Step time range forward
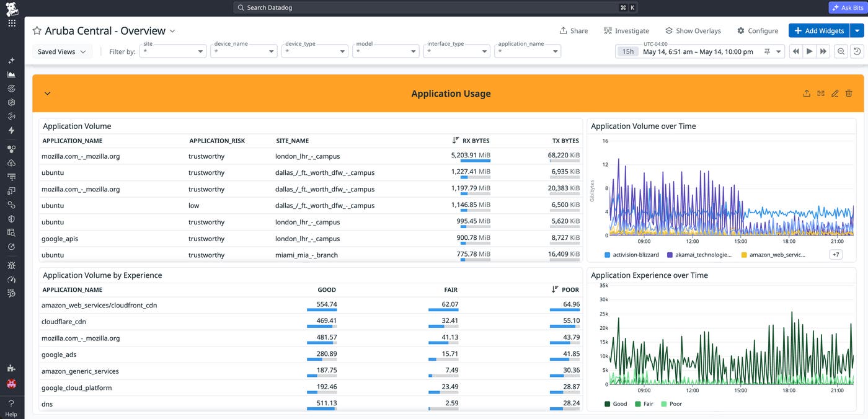Viewport: 868px width, 419px height. 823,51
